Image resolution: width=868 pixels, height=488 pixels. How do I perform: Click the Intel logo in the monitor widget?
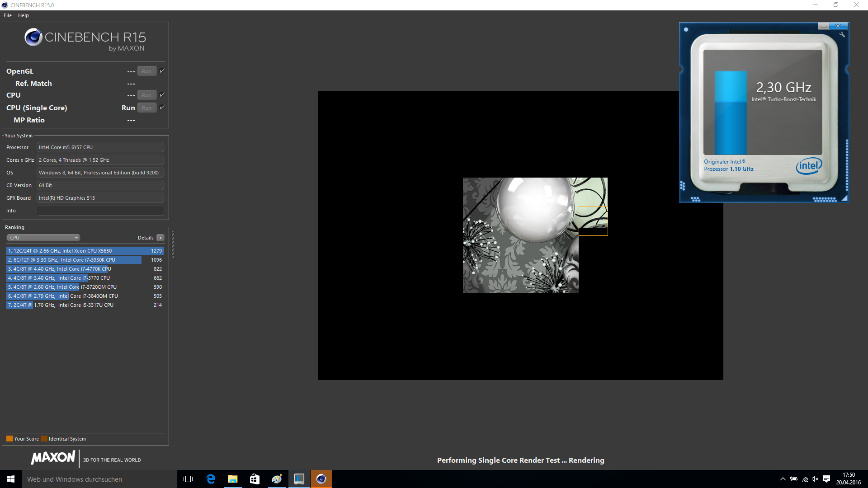809,166
